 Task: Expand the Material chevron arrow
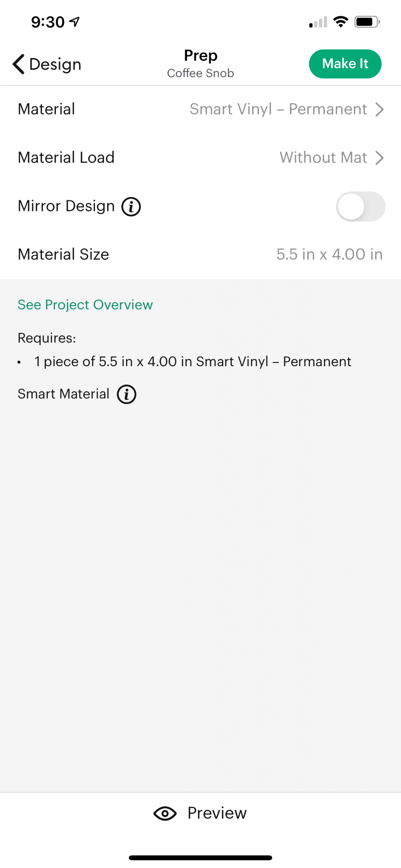click(x=379, y=109)
